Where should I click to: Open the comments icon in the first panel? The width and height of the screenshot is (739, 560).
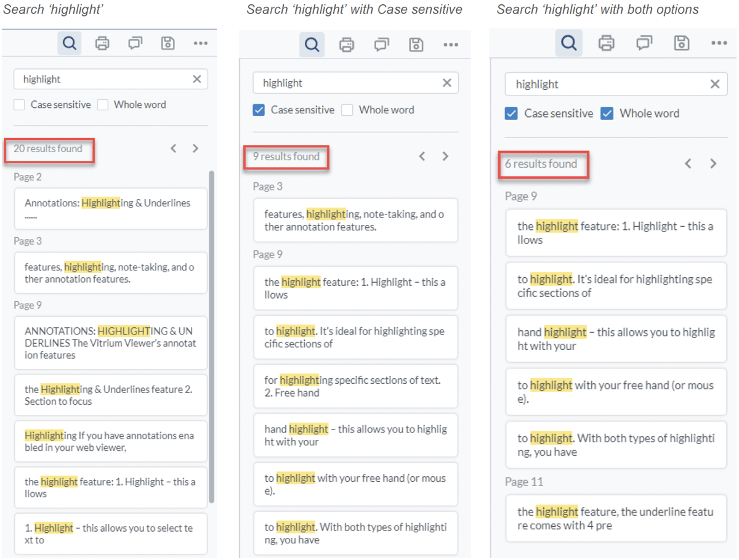(135, 43)
